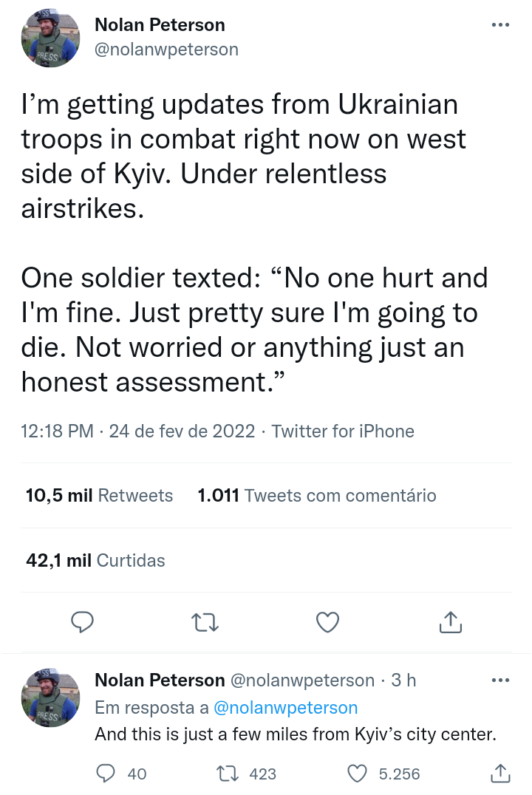Open the 12:18 PM timestamp link
Viewport: 532px width, 795px height.
[58, 431]
